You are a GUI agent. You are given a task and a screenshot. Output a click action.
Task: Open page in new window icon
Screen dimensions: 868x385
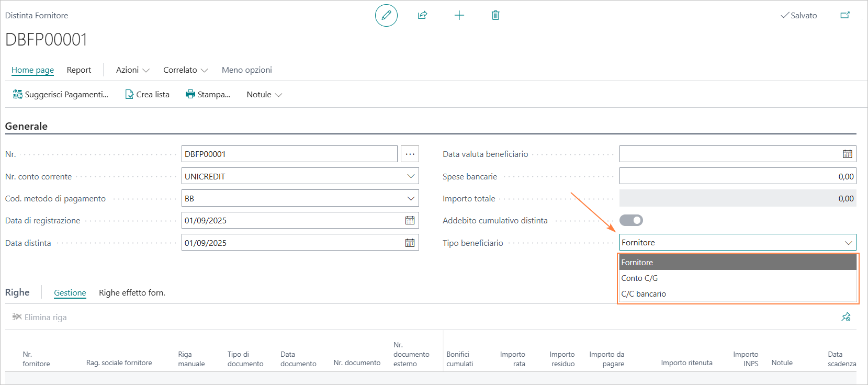[x=845, y=15]
